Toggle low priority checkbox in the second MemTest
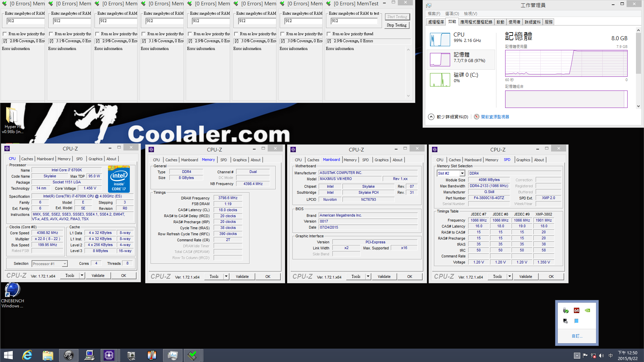The width and height of the screenshot is (644, 362). tap(51, 34)
